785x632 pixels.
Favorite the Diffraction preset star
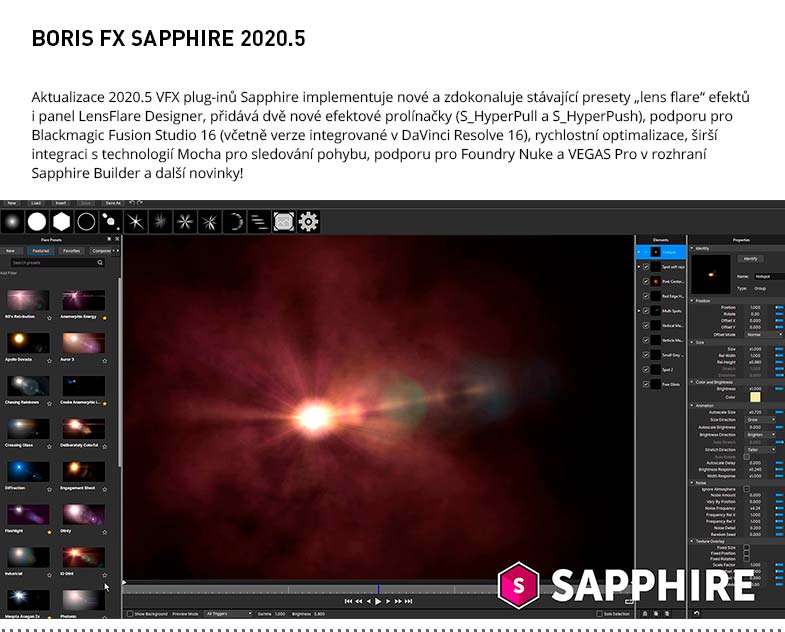(x=49, y=489)
